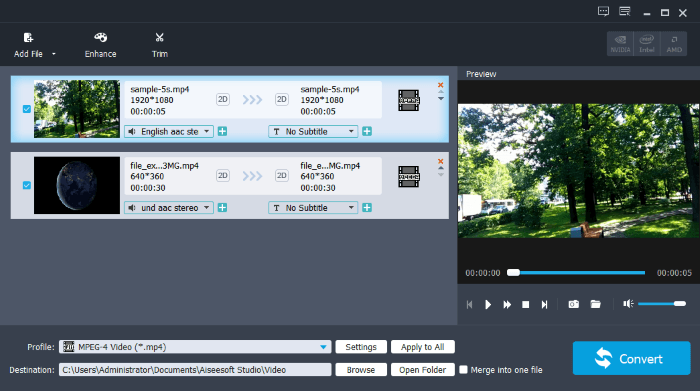Expand No Subtitle dropdown for sample-5s.mp4
Image resolution: width=700 pixels, height=391 pixels.
point(313,131)
